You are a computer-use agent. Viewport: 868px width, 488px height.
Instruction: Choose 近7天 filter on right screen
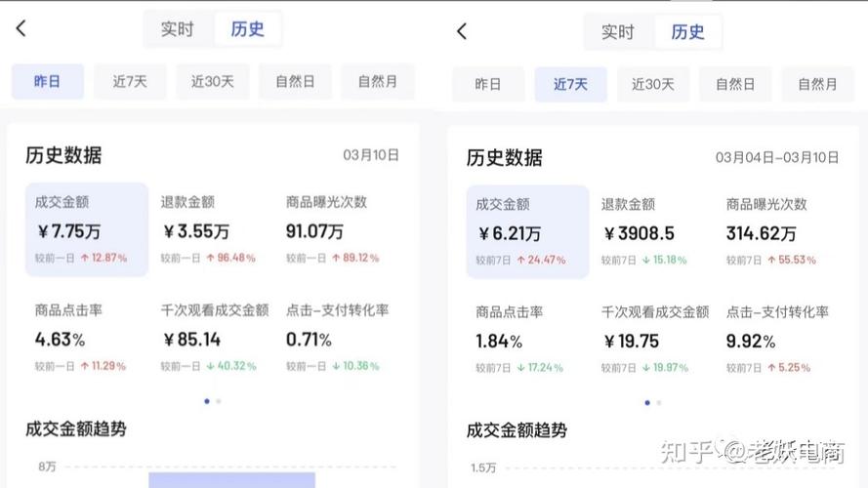[x=571, y=84]
